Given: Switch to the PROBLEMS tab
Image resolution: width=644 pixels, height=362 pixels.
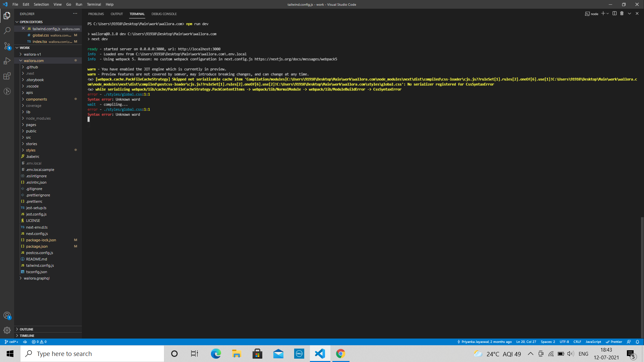Looking at the screenshot, I should click(x=96, y=14).
